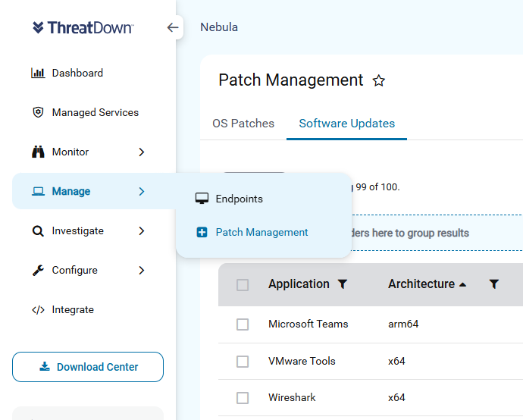Toggle the select-all header checkbox
Image resolution: width=523 pixels, height=420 pixels.
(243, 285)
